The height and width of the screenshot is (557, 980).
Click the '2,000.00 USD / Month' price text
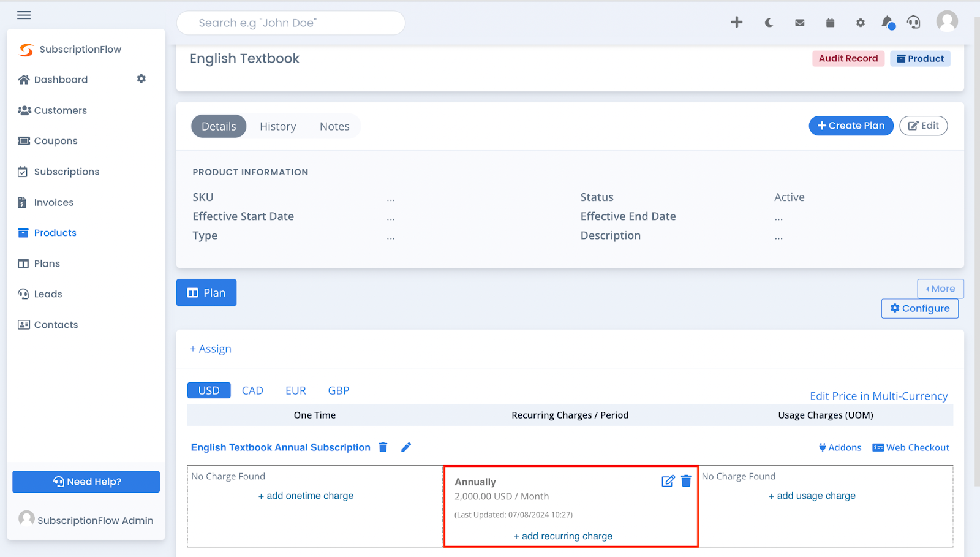[x=502, y=496]
